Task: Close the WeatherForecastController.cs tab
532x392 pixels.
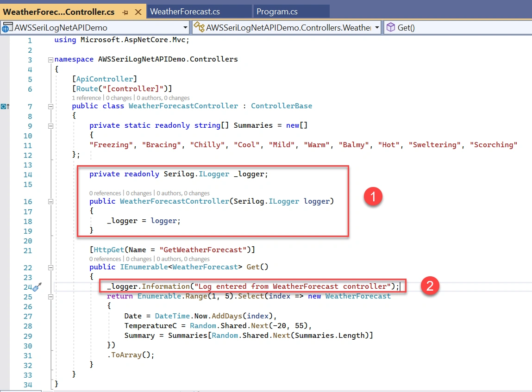Action: pos(138,12)
